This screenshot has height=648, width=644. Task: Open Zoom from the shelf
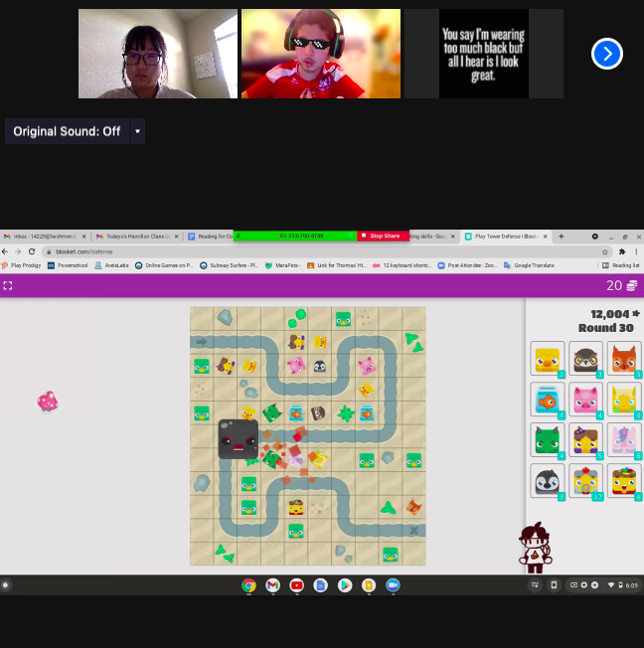[x=393, y=585]
